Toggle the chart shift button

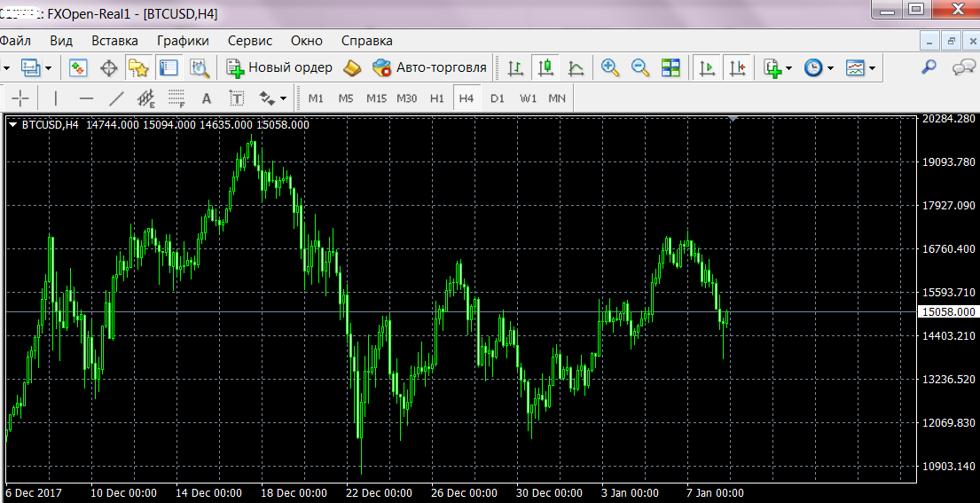click(x=737, y=67)
